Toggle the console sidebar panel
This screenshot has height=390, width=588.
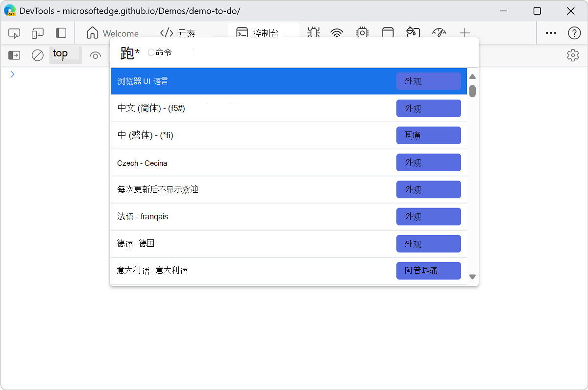click(14, 55)
